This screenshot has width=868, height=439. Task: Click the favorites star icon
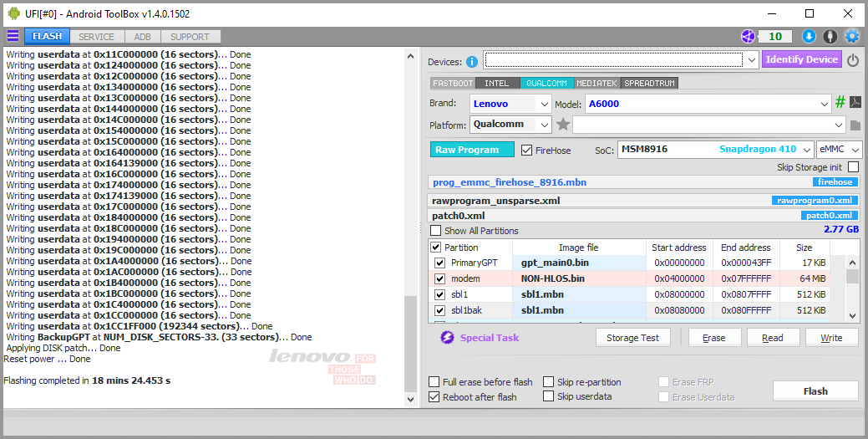point(563,124)
